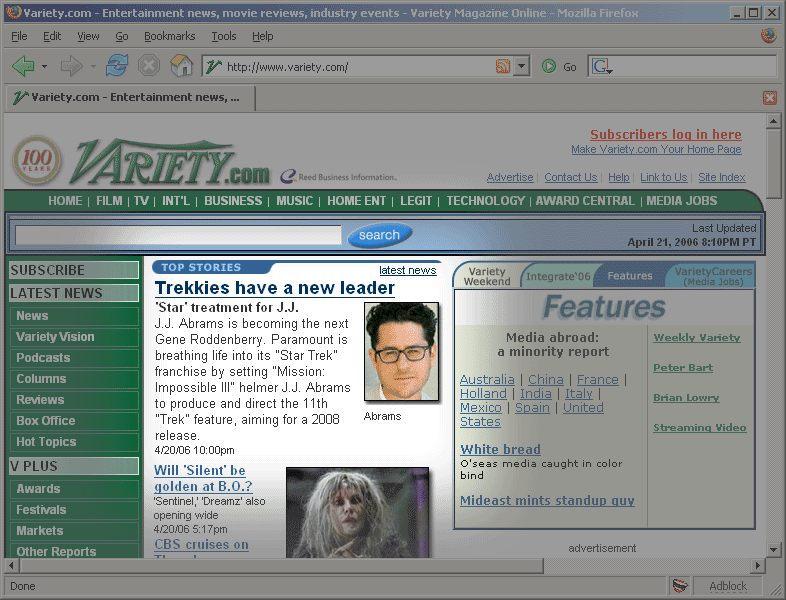Open the 'Trekkies have a new leader' headline
786x600 pixels.
(x=274, y=288)
